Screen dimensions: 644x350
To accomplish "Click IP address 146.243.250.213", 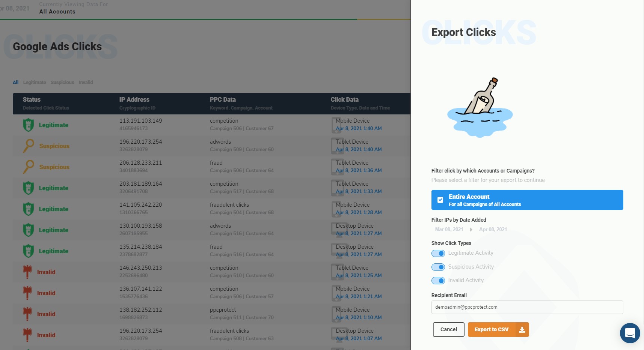I will [141, 268].
